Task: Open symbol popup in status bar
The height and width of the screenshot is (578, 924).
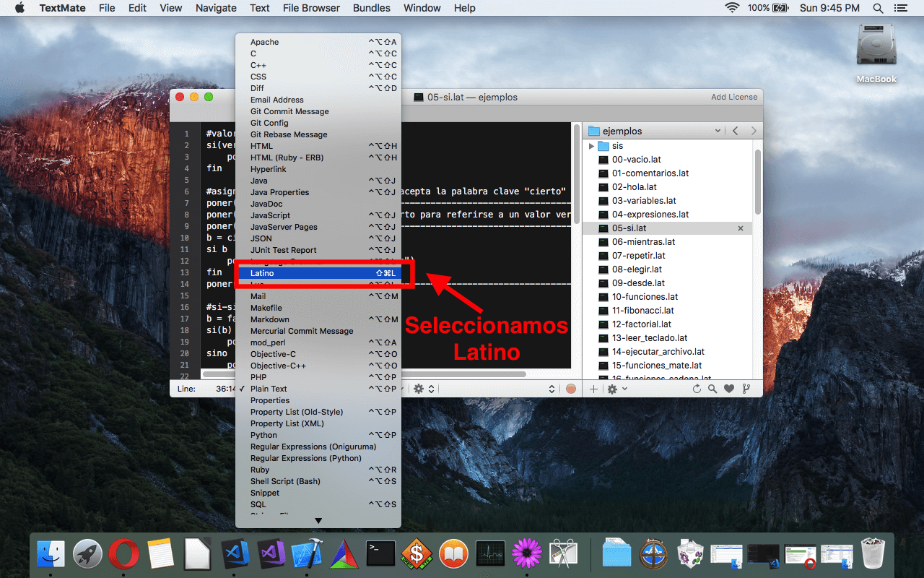Action: [498, 389]
